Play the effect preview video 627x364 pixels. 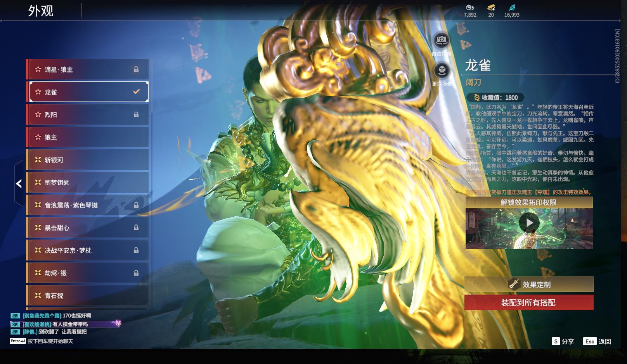pos(529,223)
